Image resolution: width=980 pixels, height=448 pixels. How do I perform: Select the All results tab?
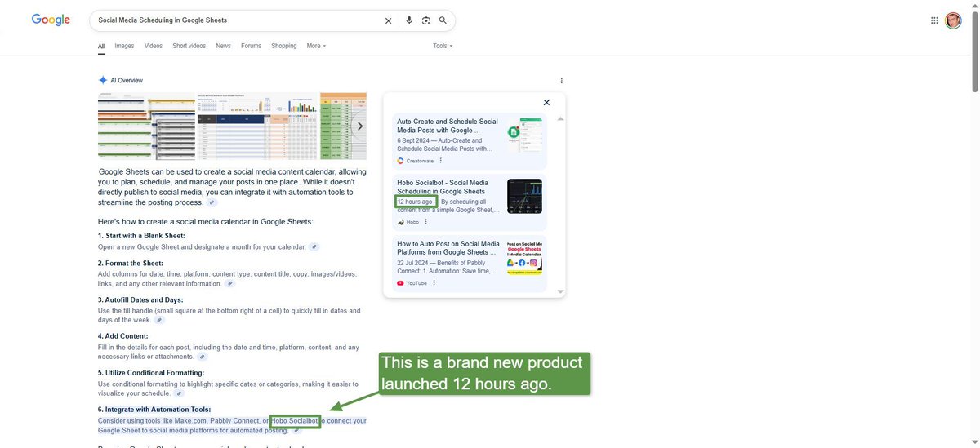101,47
